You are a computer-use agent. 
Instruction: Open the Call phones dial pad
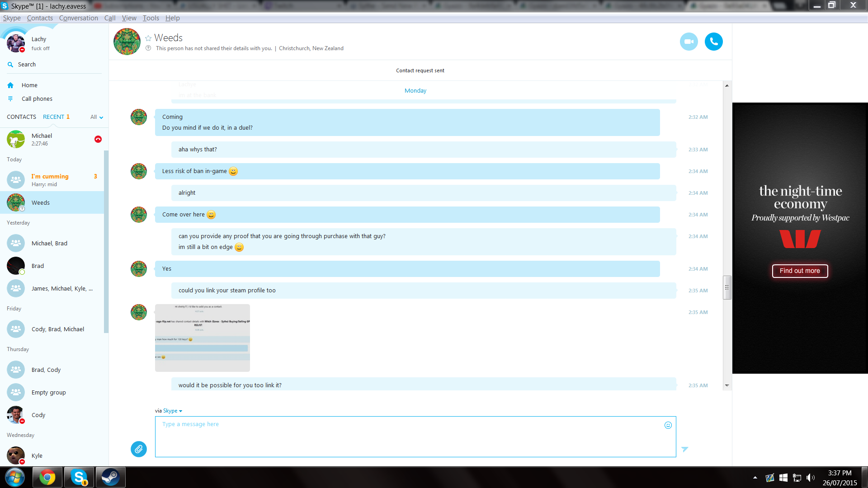click(10, 99)
